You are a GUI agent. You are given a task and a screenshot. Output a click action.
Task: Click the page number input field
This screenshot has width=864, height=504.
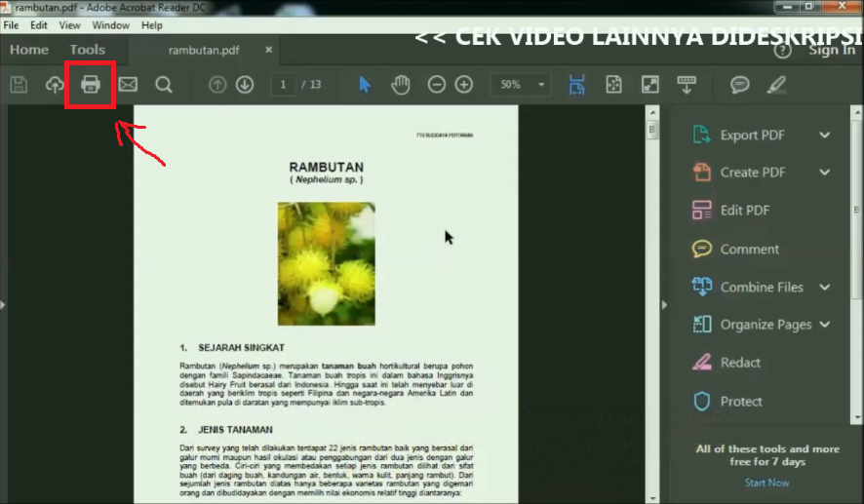click(283, 84)
